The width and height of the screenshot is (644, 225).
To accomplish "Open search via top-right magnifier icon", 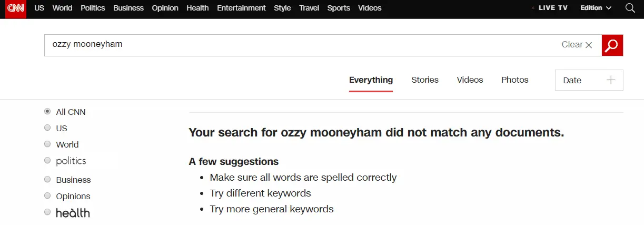I will point(630,8).
